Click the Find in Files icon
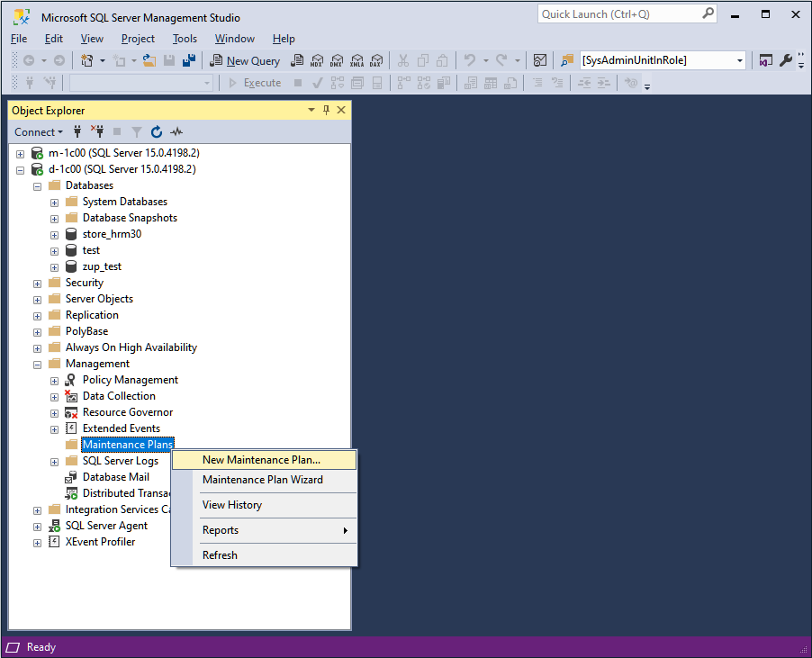 [x=567, y=60]
